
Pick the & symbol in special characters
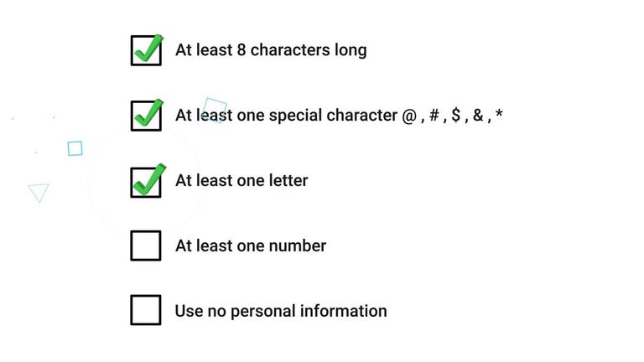click(478, 116)
